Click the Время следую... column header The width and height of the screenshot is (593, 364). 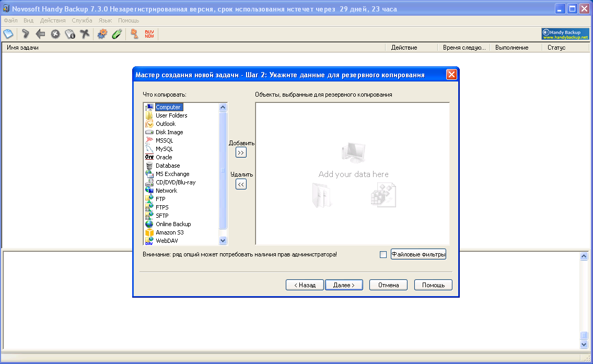(464, 48)
